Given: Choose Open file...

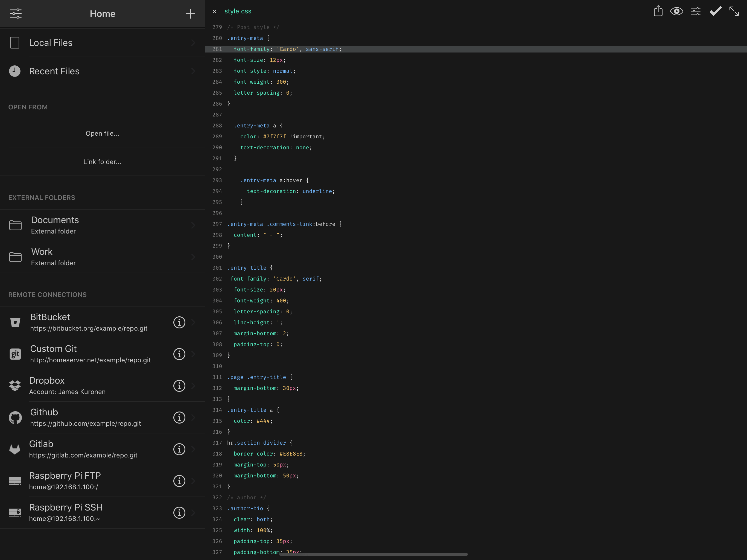Looking at the screenshot, I should tap(102, 133).
